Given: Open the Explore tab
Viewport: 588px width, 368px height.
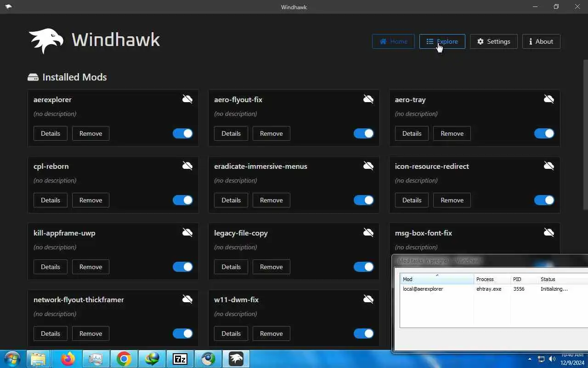Looking at the screenshot, I should pos(442,41).
